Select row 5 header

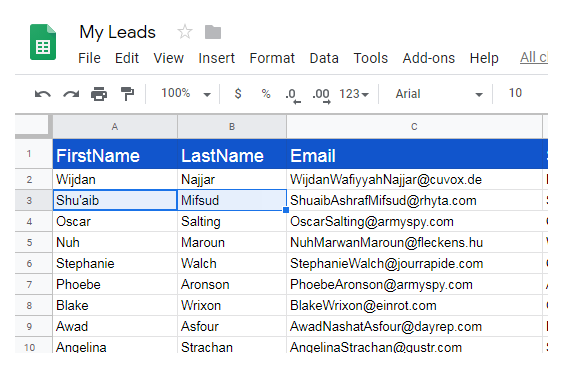click(33, 242)
